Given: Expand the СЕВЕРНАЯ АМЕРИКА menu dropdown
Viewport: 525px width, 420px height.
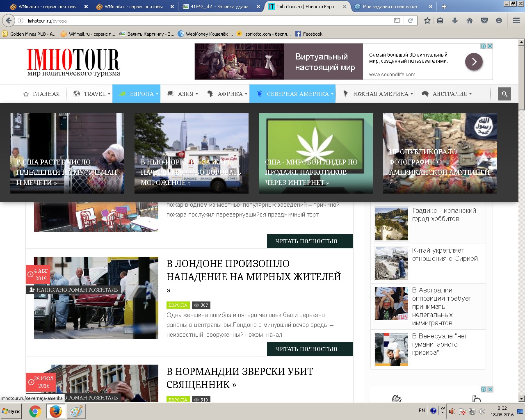Looking at the screenshot, I should (x=292, y=94).
